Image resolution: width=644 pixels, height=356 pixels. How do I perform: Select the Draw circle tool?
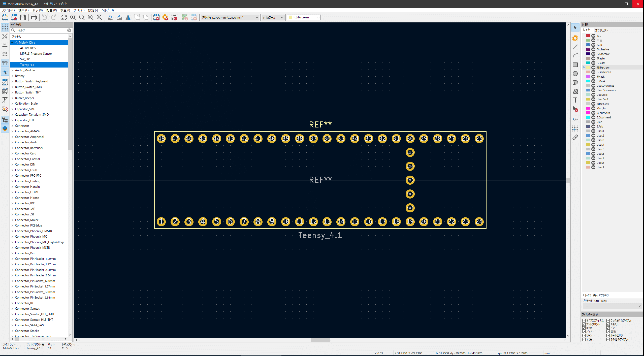coord(575,74)
